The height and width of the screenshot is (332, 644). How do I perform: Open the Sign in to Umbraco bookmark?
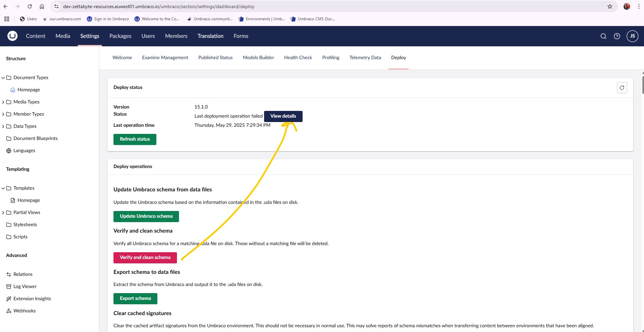click(x=108, y=19)
